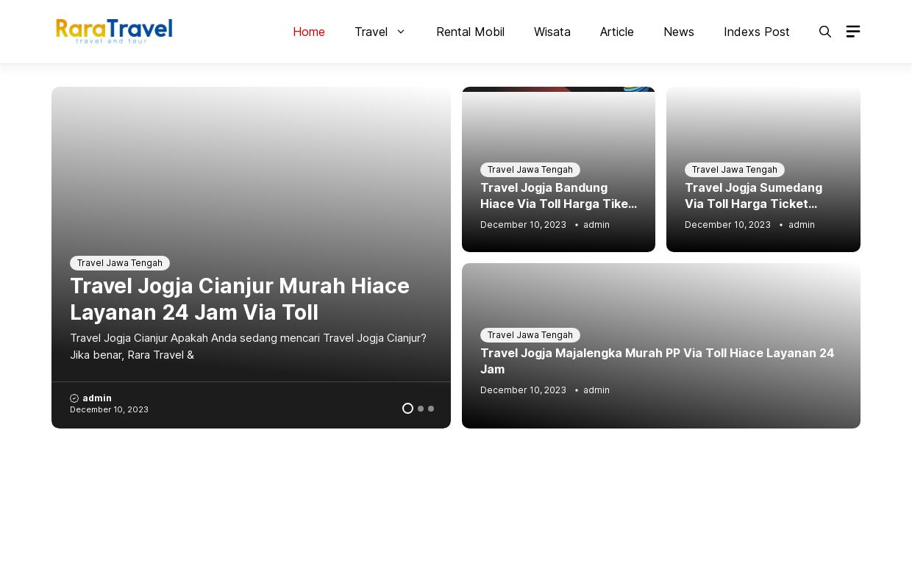Open the Wisata menu item
This screenshot has width=912, height=588.
[552, 32]
